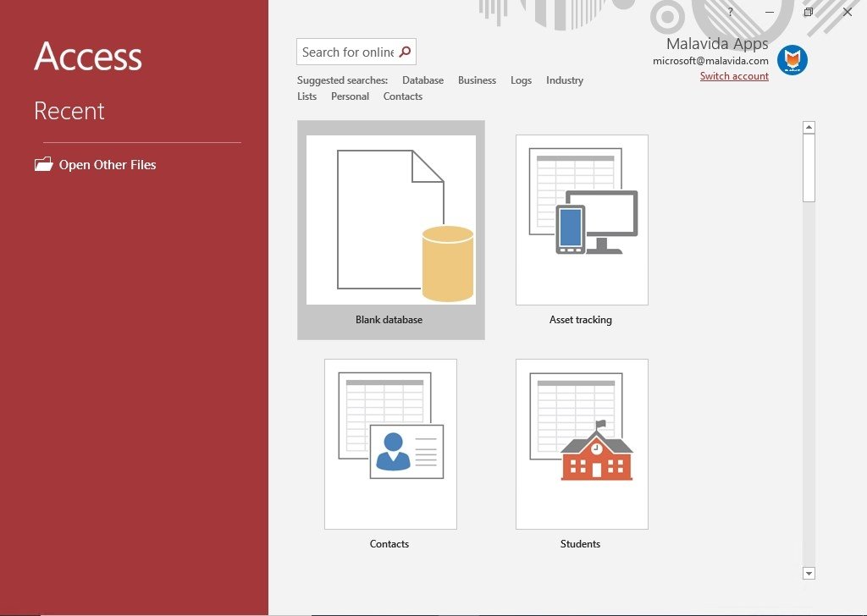Image resolution: width=867 pixels, height=616 pixels.
Task: Open the Asset tracking template icon
Action: tap(582, 220)
